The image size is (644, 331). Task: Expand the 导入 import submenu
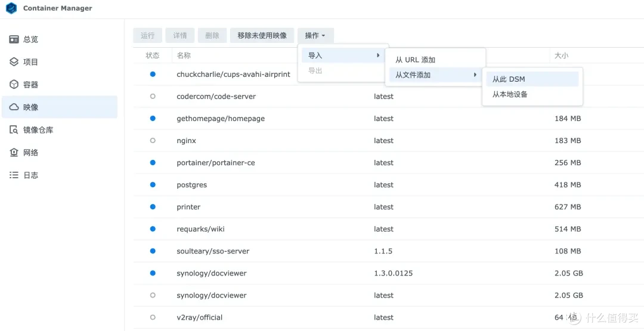coord(345,55)
